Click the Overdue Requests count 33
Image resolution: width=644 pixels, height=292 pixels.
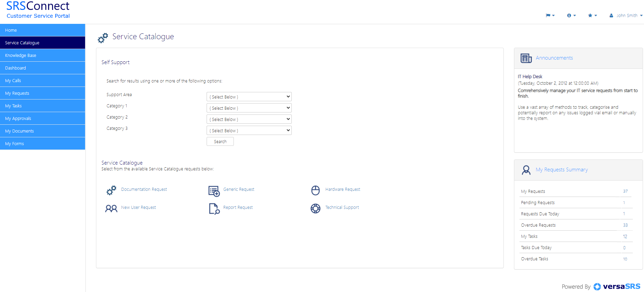[x=625, y=225]
